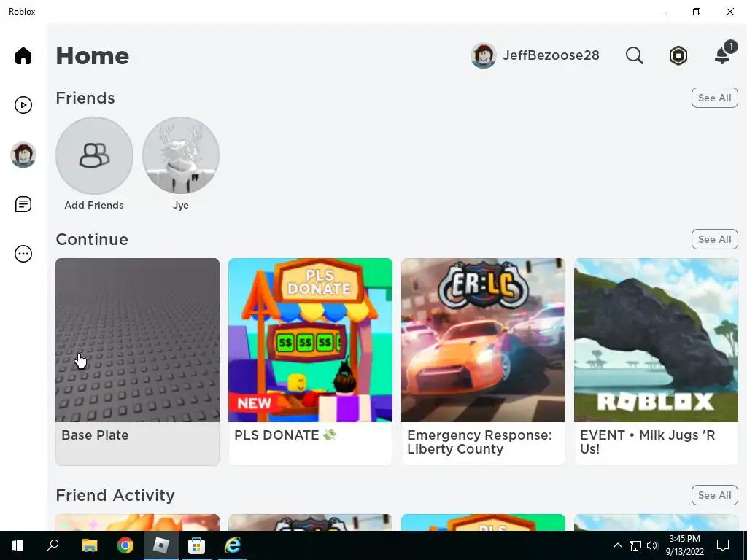Click See All next to Continue
The image size is (747, 560).
[x=714, y=239]
